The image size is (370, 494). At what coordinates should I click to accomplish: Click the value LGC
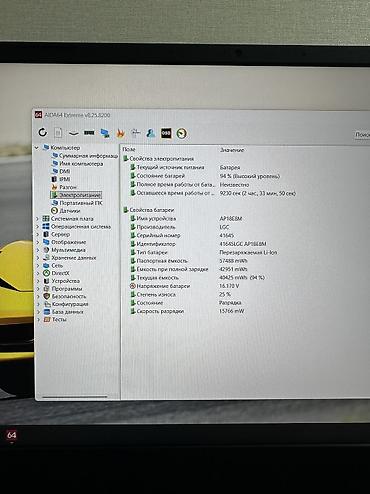pos(225,227)
